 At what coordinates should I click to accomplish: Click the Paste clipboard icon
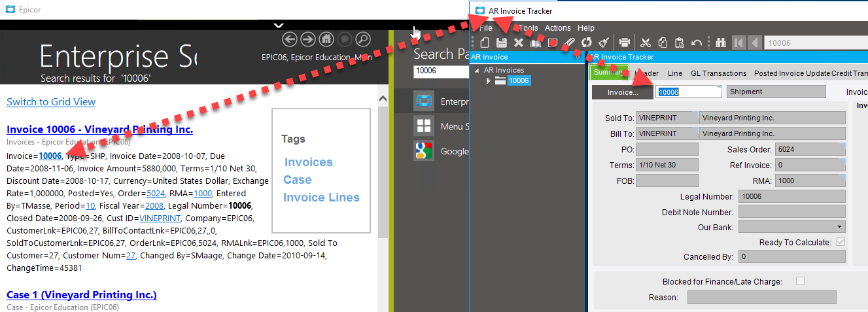(x=680, y=43)
